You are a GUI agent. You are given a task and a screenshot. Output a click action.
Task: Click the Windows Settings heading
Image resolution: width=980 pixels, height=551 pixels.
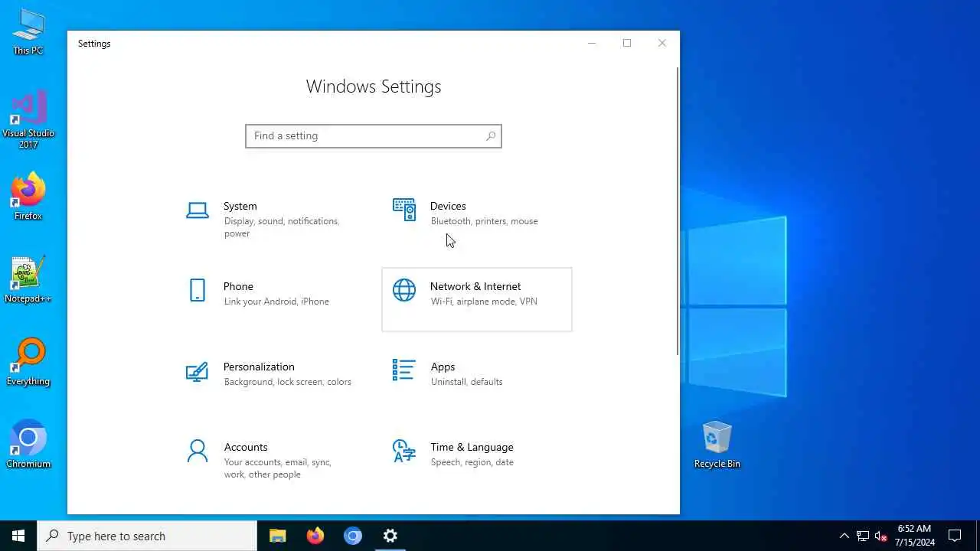(374, 86)
